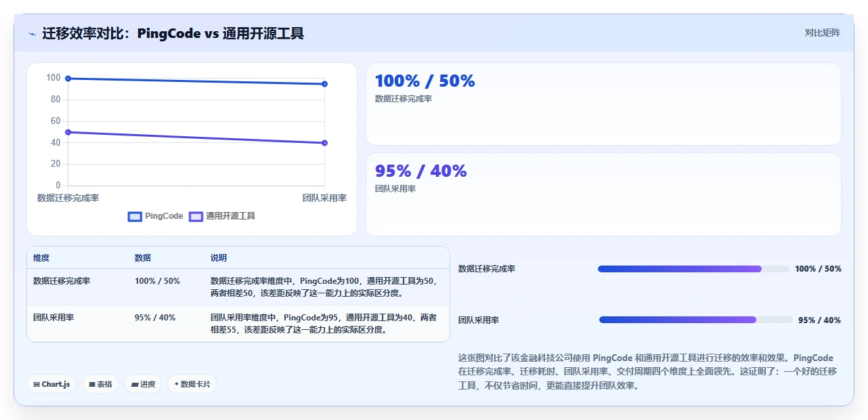Select the 95% / 40% data card
Viewport: 868px width, 420px height.
(x=603, y=194)
